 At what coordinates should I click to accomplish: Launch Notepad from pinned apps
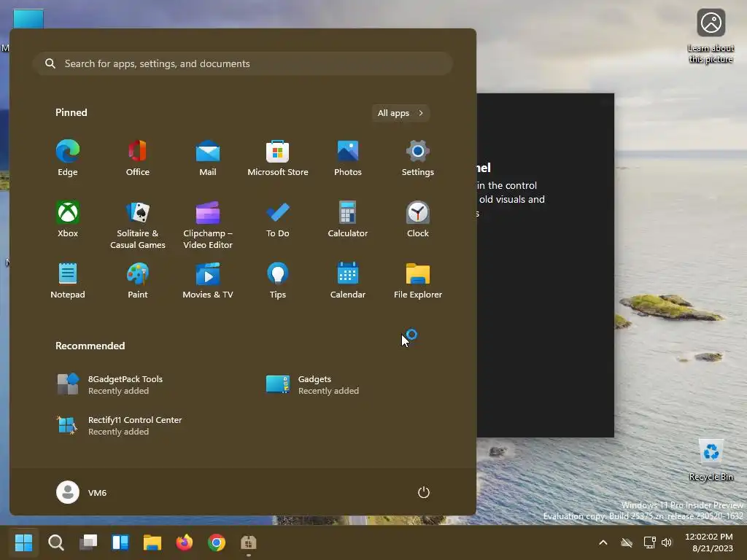[68, 281]
